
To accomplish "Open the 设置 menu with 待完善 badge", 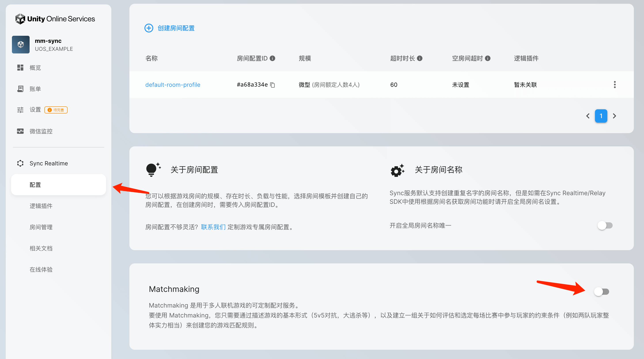I will pos(35,110).
